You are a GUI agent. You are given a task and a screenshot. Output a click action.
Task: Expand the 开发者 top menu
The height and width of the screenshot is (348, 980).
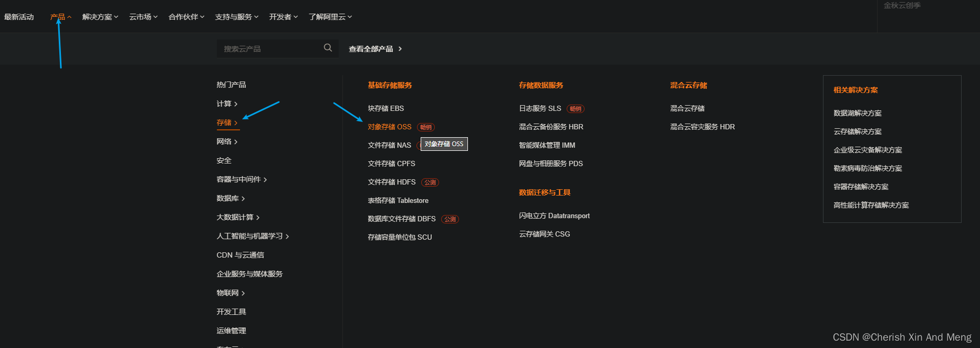tap(283, 17)
